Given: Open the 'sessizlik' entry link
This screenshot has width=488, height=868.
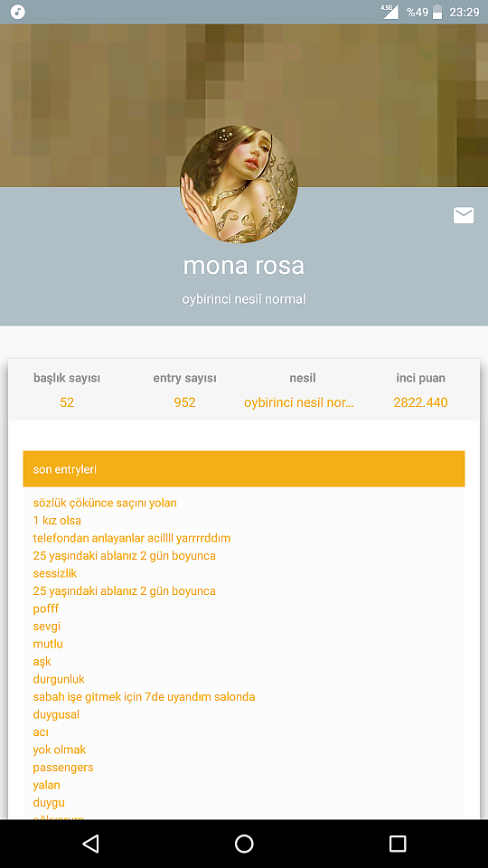Looking at the screenshot, I should 55,573.
